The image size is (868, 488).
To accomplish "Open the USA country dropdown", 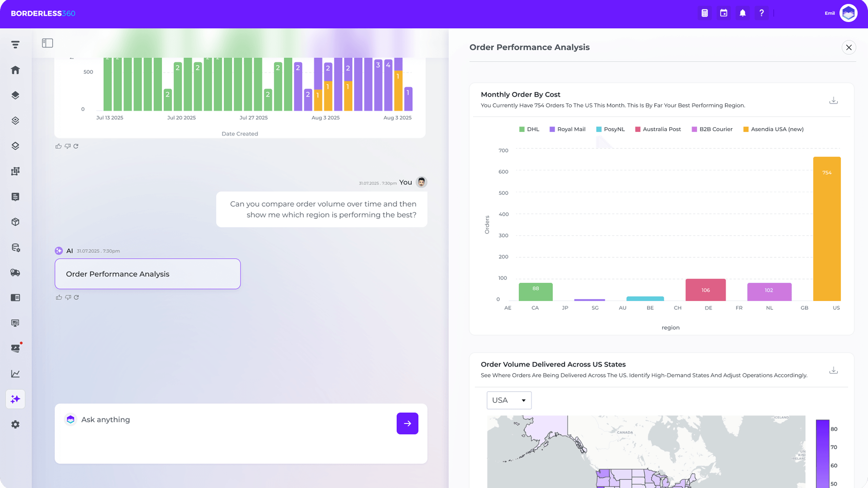I will click(x=509, y=400).
